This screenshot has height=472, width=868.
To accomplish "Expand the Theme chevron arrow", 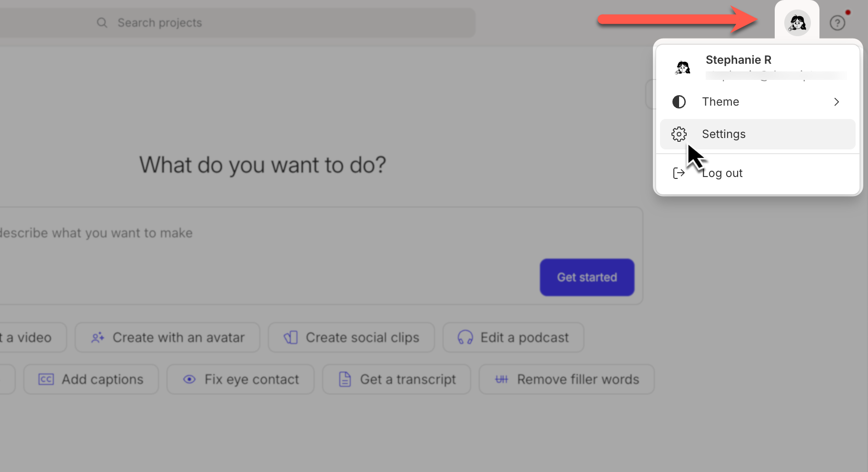I will (837, 102).
